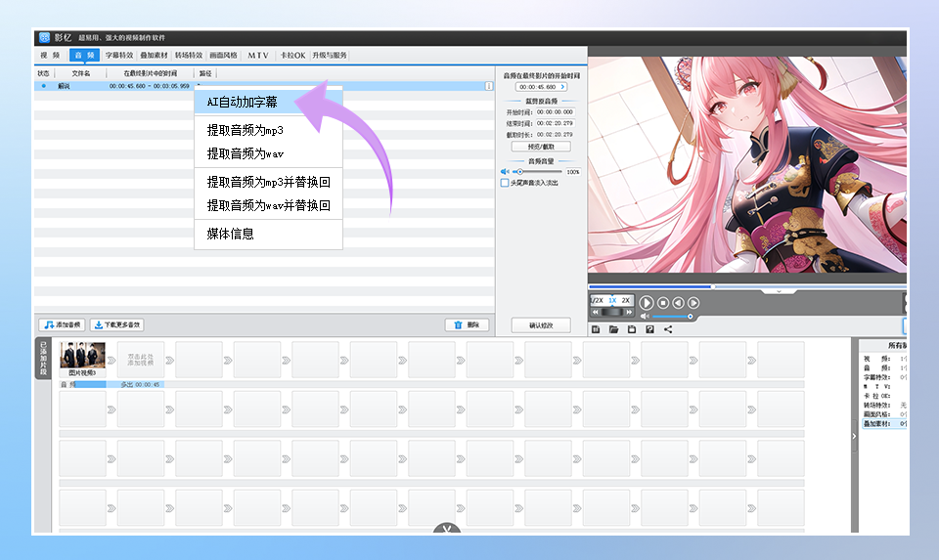The height and width of the screenshot is (560, 939).
Task: Click the 删除 button
Action: (468, 324)
